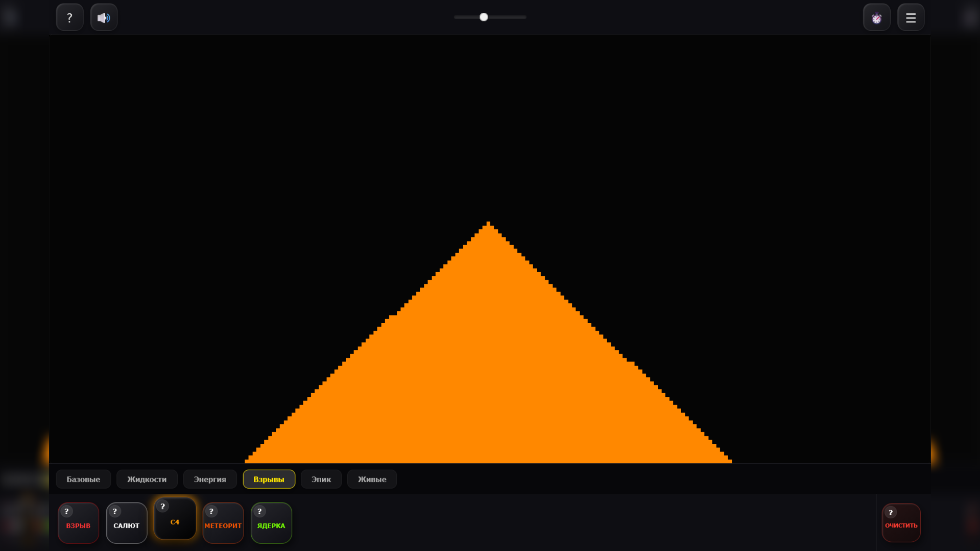Viewport: 980px width, 551px height.
Task: Reselect the active Взрывы tab
Action: point(269,479)
